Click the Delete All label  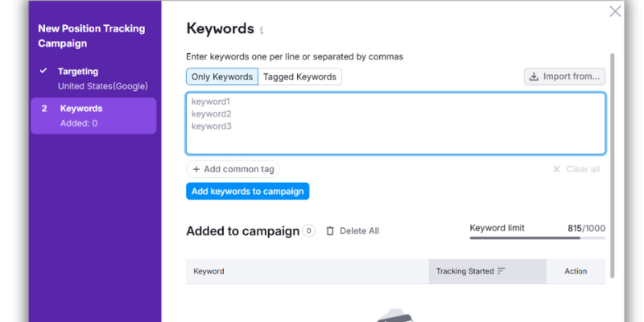pos(359,231)
